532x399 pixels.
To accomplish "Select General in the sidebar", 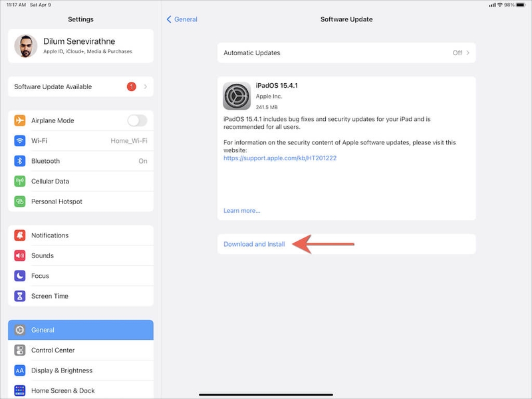I will pyautogui.click(x=80, y=330).
